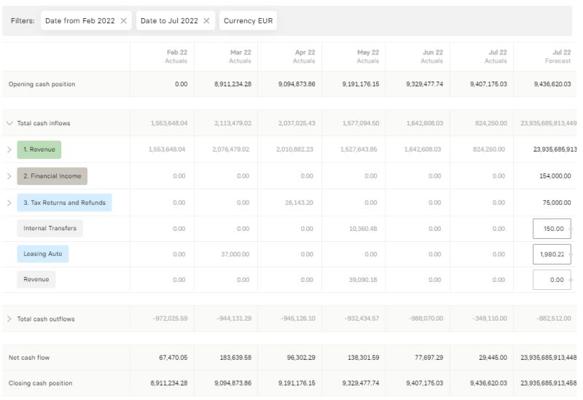Select the 3. Tax Returns and Refunds tag
The width and height of the screenshot is (583, 400).
coord(64,203)
